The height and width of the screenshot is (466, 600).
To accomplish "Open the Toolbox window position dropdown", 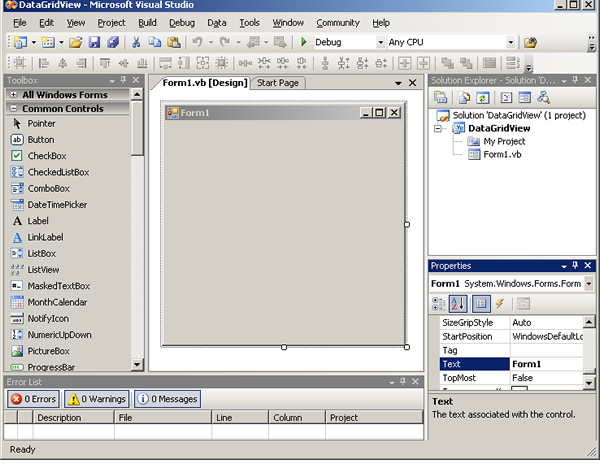I will coord(112,81).
